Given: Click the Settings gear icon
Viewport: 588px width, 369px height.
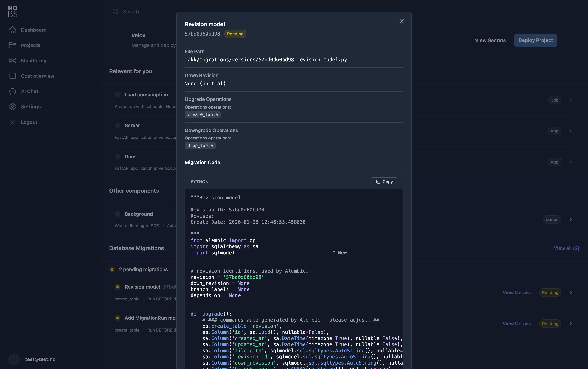Looking at the screenshot, I should tap(12, 107).
